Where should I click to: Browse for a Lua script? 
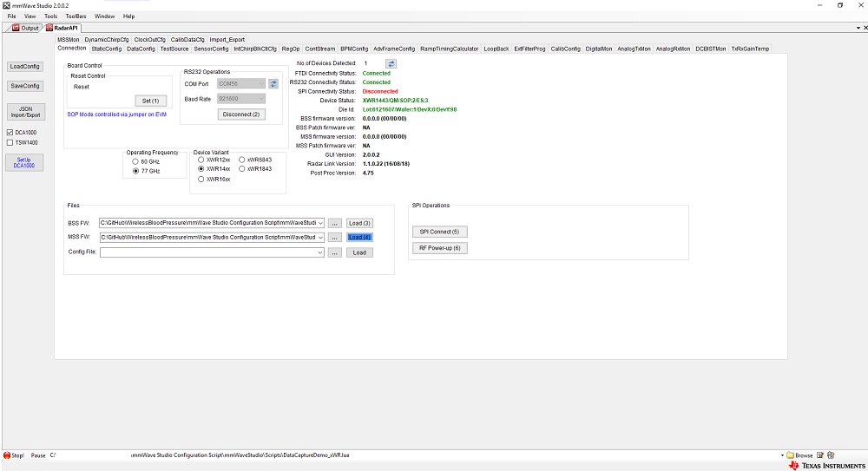[x=799, y=455]
